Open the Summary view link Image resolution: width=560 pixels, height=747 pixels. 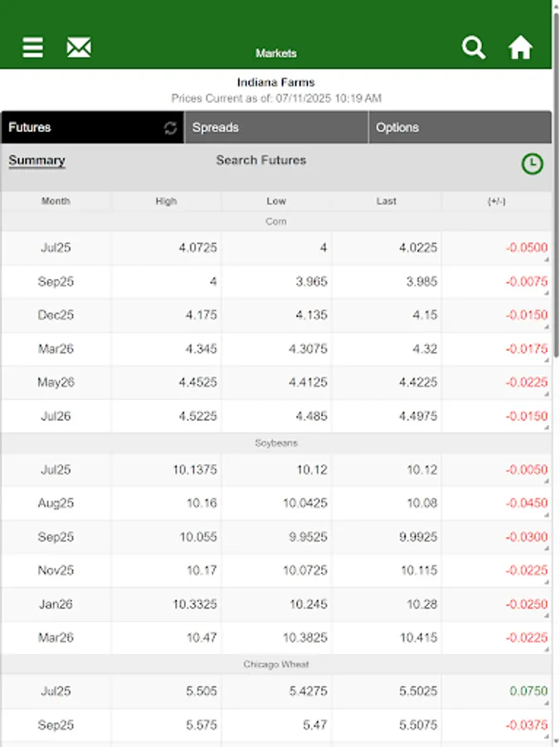(x=37, y=159)
